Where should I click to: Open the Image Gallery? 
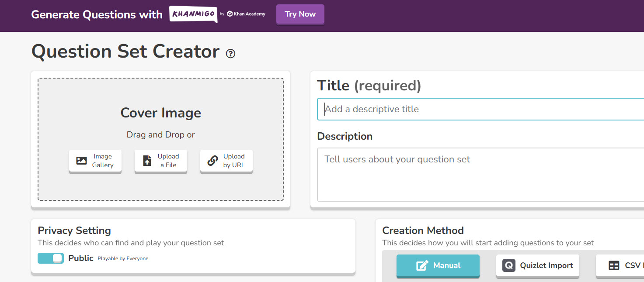pyautogui.click(x=95, y=161)
